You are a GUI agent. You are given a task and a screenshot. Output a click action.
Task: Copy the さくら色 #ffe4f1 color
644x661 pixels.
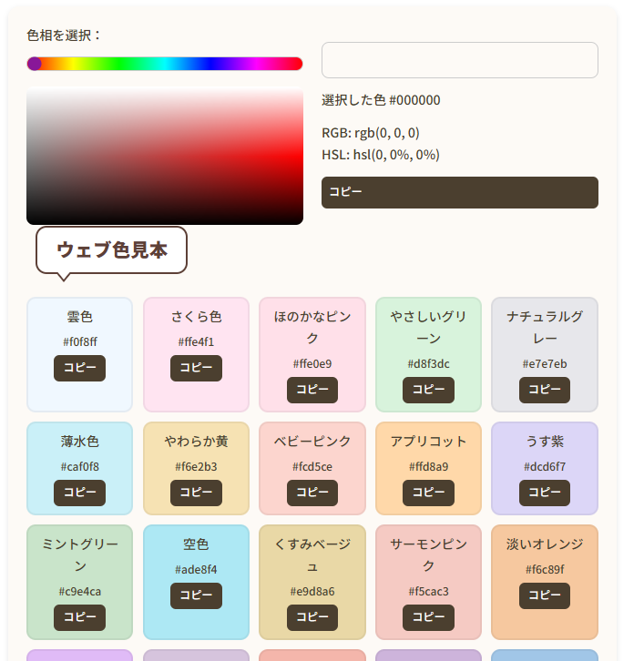(x=196, y=369)
